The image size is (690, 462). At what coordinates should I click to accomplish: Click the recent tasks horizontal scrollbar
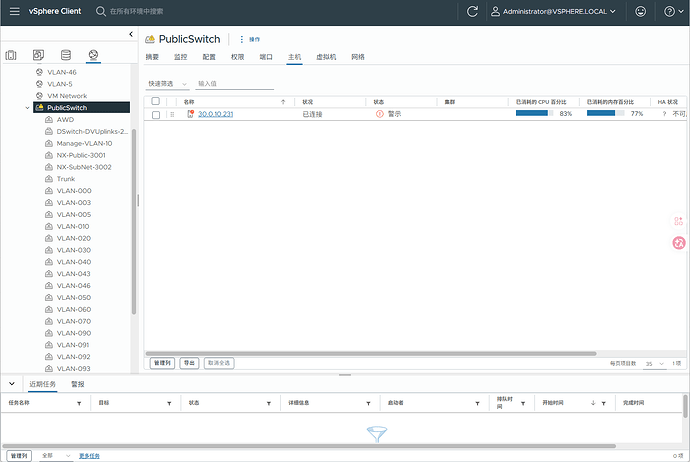coord(309,446)
